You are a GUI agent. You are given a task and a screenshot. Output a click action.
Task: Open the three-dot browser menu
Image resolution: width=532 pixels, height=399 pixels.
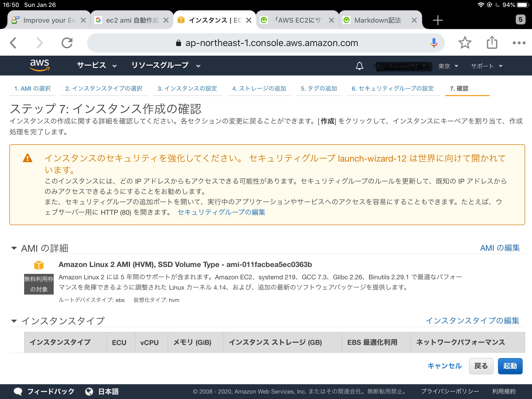click(519, 43)
